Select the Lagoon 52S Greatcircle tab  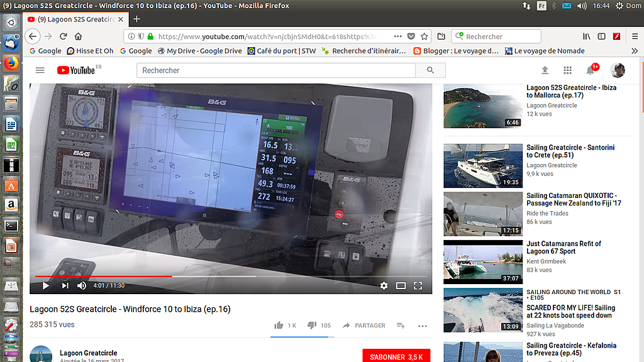coord(76,19)
